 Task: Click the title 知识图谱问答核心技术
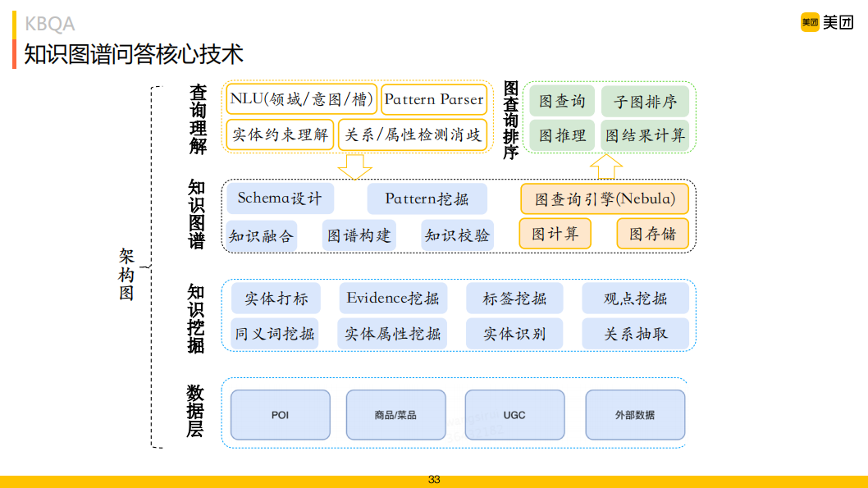[x=134, y=54]
